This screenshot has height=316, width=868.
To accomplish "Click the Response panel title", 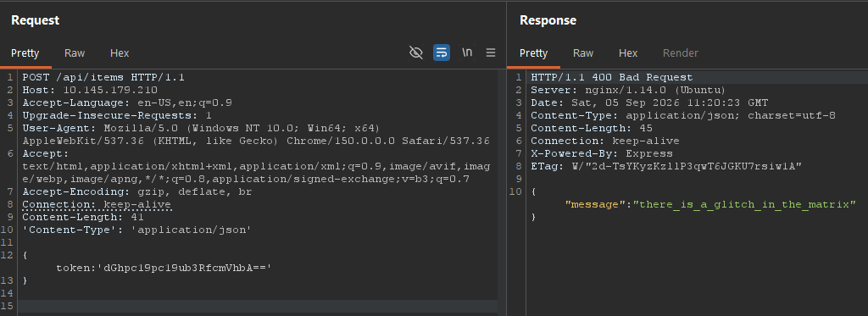I will coord(548,20).
